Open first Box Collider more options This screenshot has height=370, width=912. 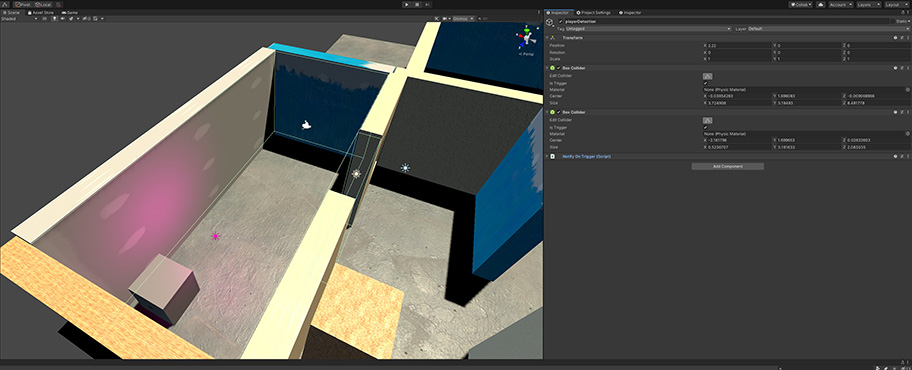(x=908, y=68)
